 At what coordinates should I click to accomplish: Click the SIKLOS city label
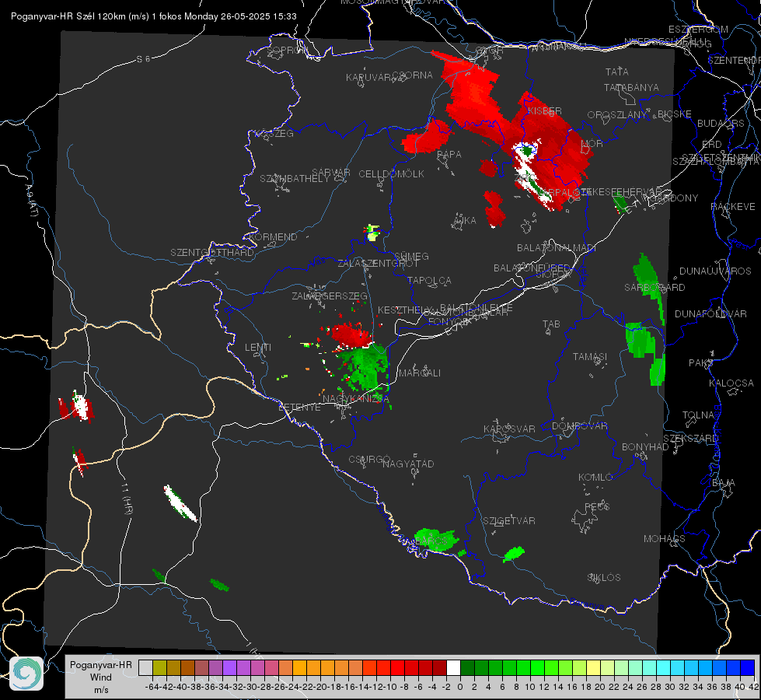click(604, 578)
